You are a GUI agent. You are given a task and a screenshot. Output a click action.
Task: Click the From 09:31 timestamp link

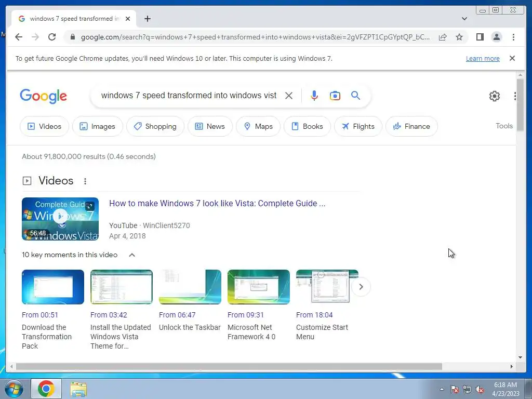(246, 315)
